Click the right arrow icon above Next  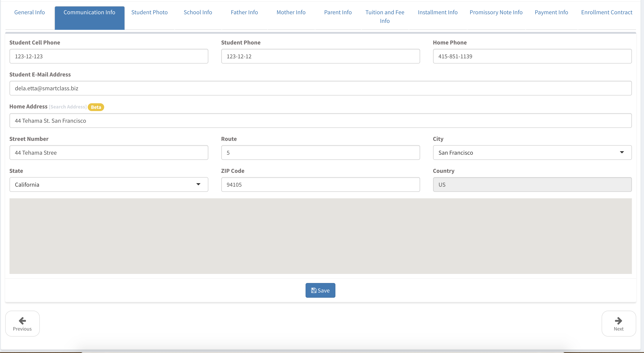click(618, 321)
